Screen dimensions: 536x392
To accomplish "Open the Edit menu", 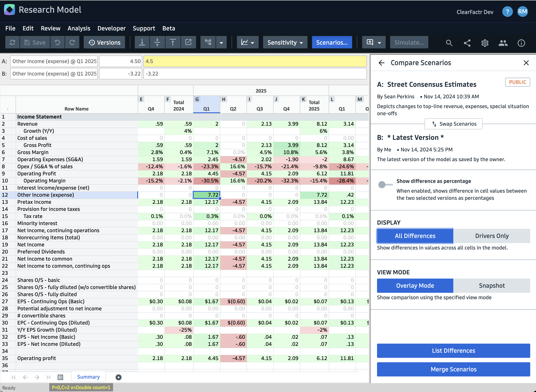I will point(28,28).
